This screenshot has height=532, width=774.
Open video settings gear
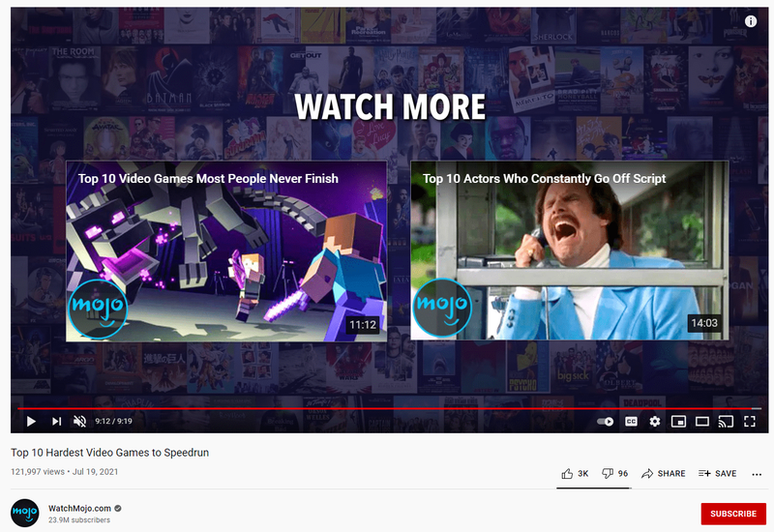coord(655,422)
